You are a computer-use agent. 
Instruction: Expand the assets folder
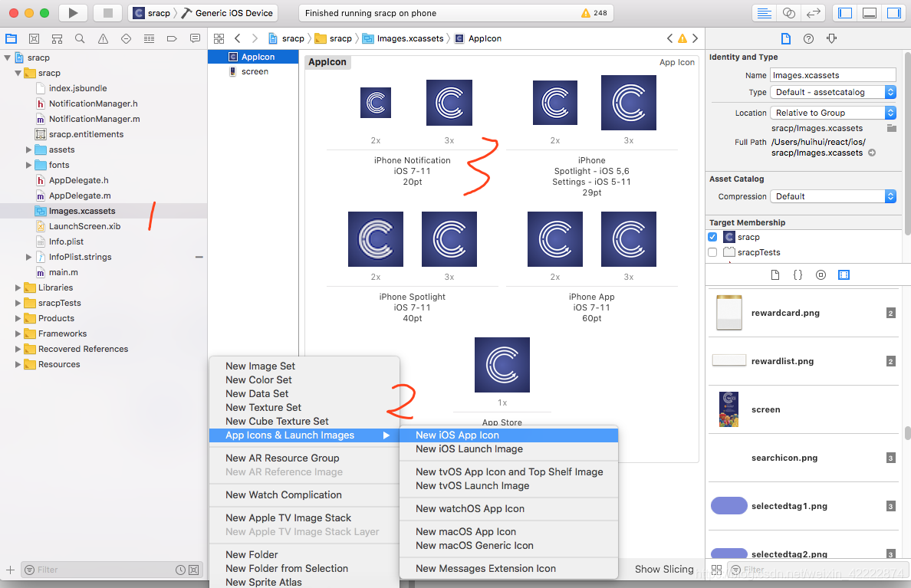(28, 150)
